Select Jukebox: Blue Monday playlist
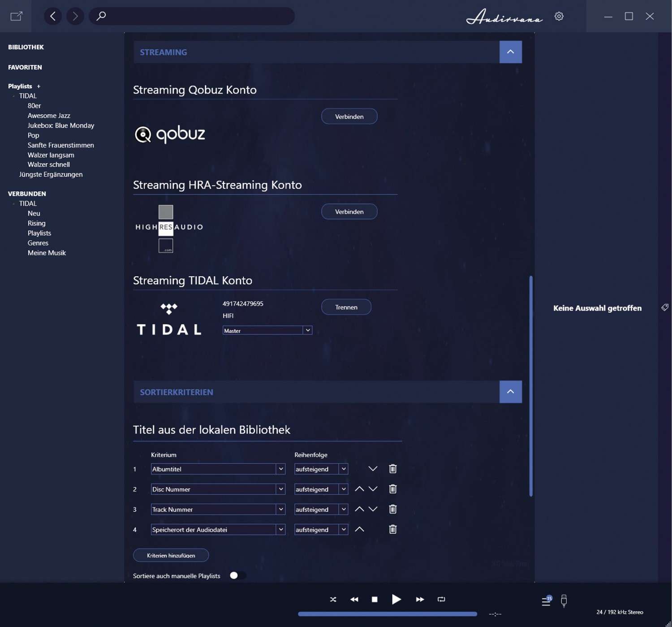The image size is (672, 627). (61, 125)
